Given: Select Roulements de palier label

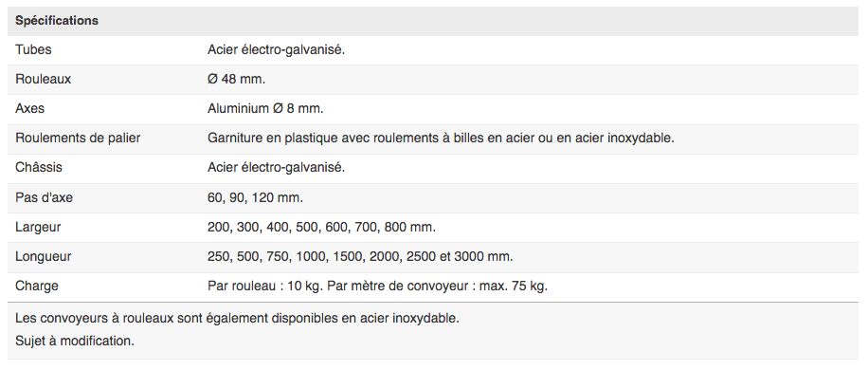Looking at the screenshot, I should [x=78, y=139].
